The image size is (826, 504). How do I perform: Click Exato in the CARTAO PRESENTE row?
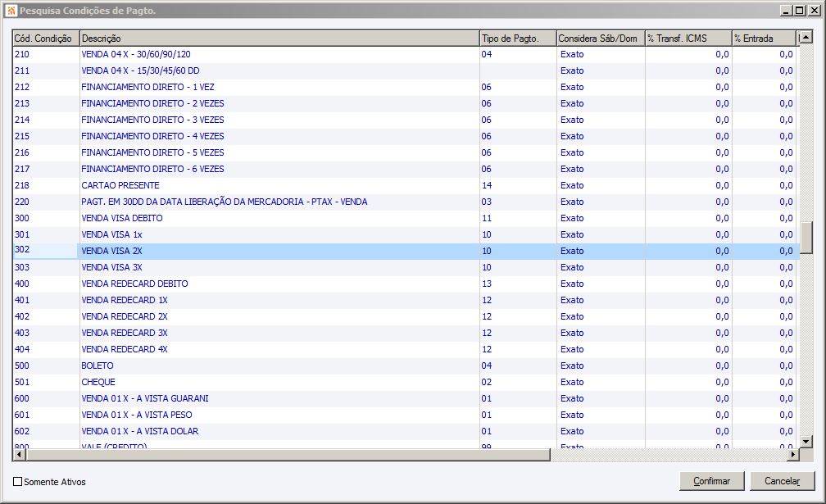click(601, 185)
